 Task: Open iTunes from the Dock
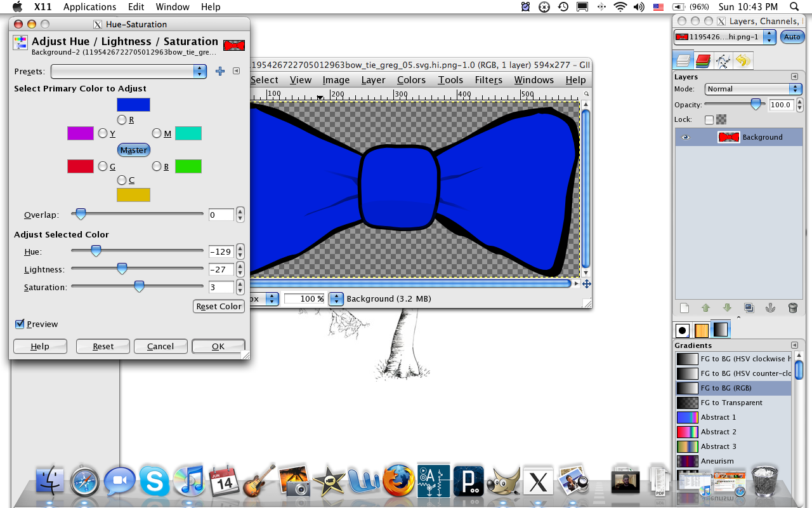pyautogui.click(x=189, y=481)
